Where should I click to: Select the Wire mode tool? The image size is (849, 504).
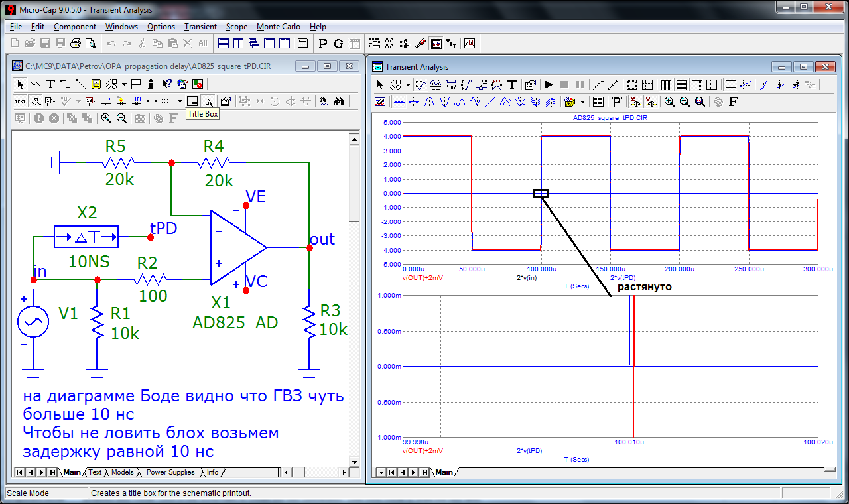pyautogui.click(x=65, y=84)
